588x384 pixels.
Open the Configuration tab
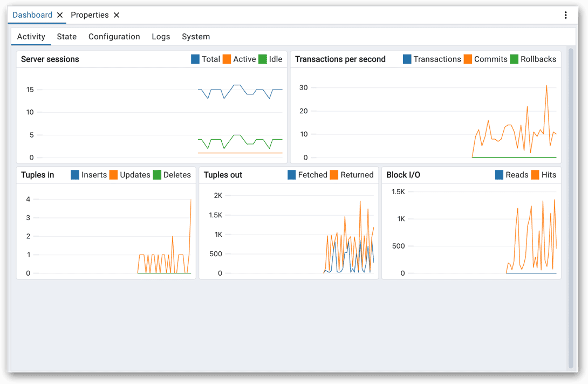point(114,36)
